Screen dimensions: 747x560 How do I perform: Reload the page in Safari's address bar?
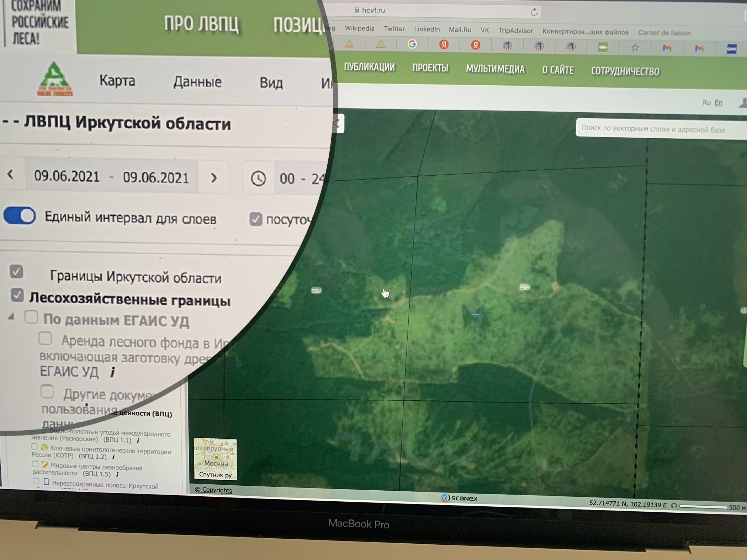pyautogui.click(x=534, y=12)
